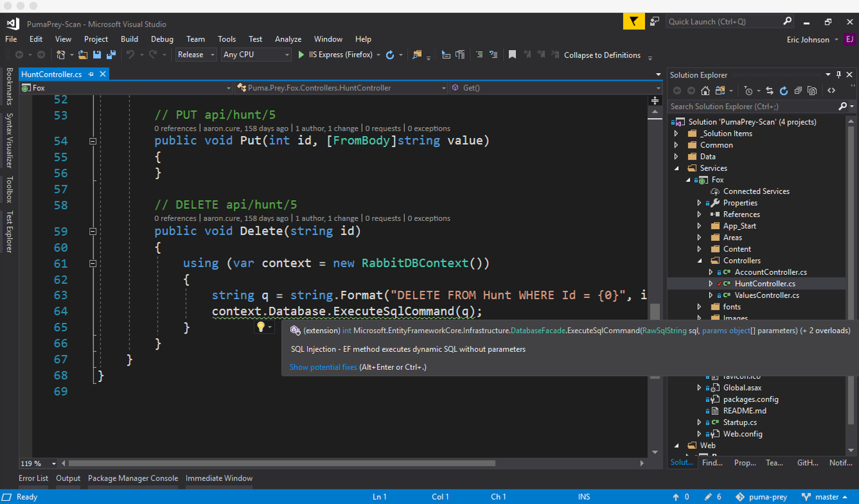Collapse the Put method outlining toggle
Screen dimensions: 859x504
[93, 141]
